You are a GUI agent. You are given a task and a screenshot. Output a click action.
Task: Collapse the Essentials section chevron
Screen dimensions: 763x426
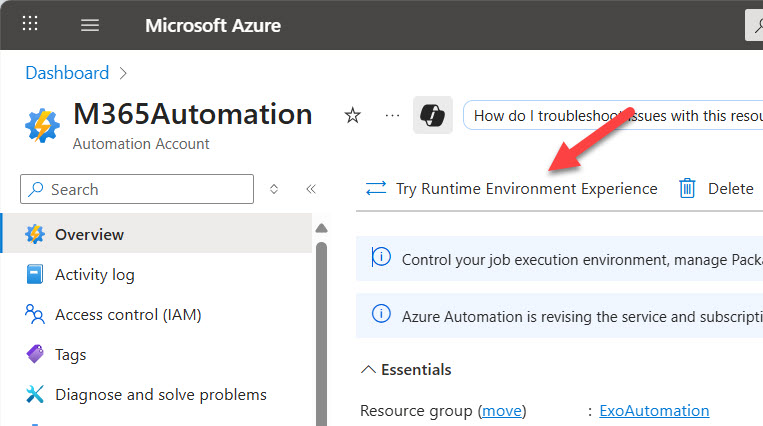[x=368, y=370]
